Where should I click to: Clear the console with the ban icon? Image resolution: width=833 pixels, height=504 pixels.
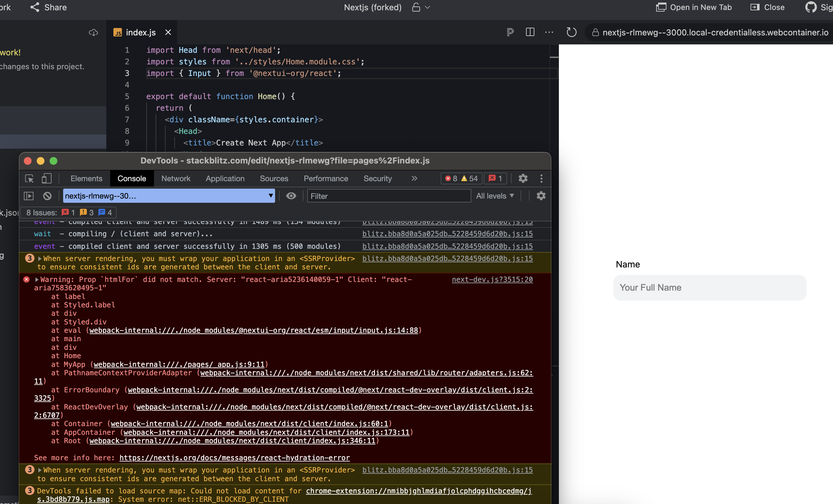(x=47, y=196)
